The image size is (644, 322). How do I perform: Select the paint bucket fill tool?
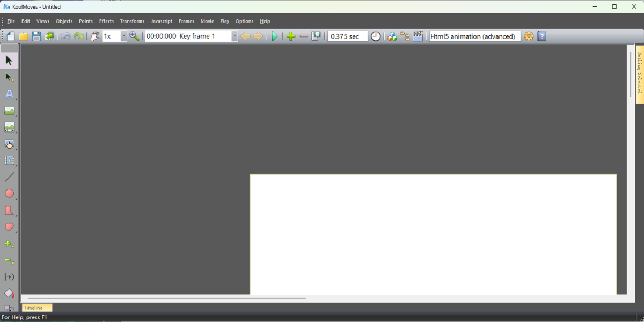tap(9, 294)
